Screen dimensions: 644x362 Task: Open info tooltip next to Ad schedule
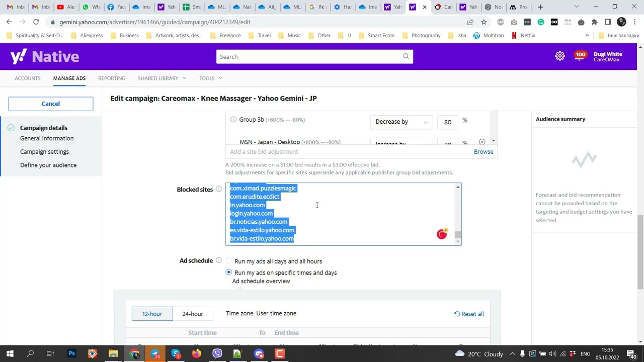click(219, 260)
